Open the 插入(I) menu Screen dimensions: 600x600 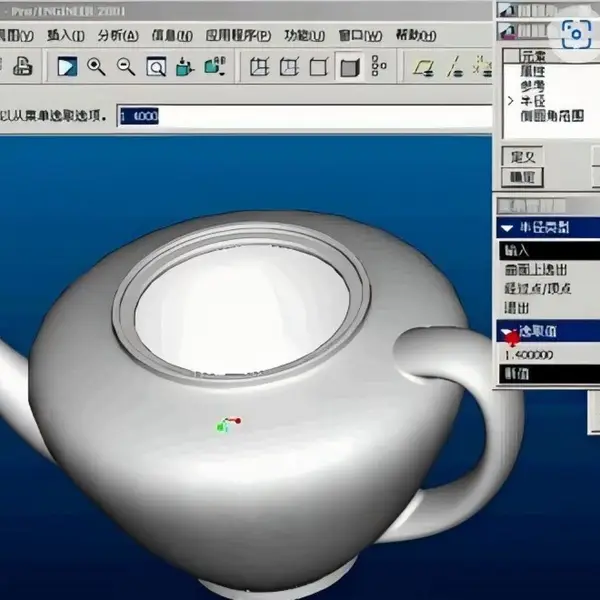pos(66,36)
